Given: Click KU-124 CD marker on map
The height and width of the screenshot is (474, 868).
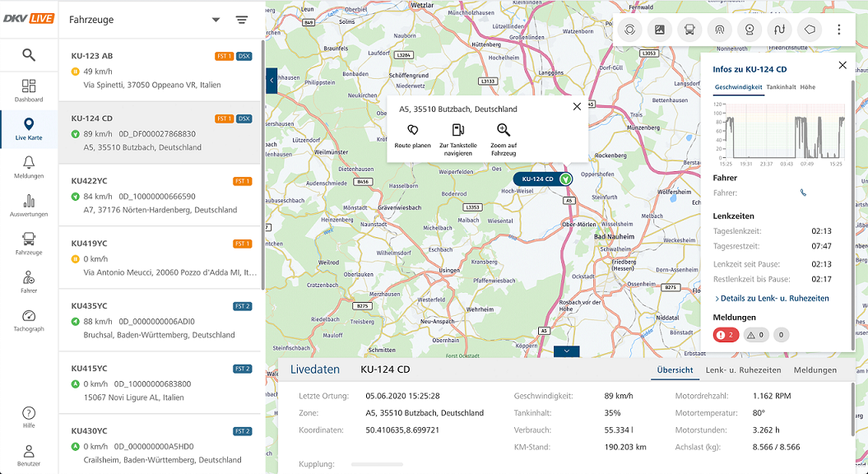Looking at the screenshot, I should point(538,179).
